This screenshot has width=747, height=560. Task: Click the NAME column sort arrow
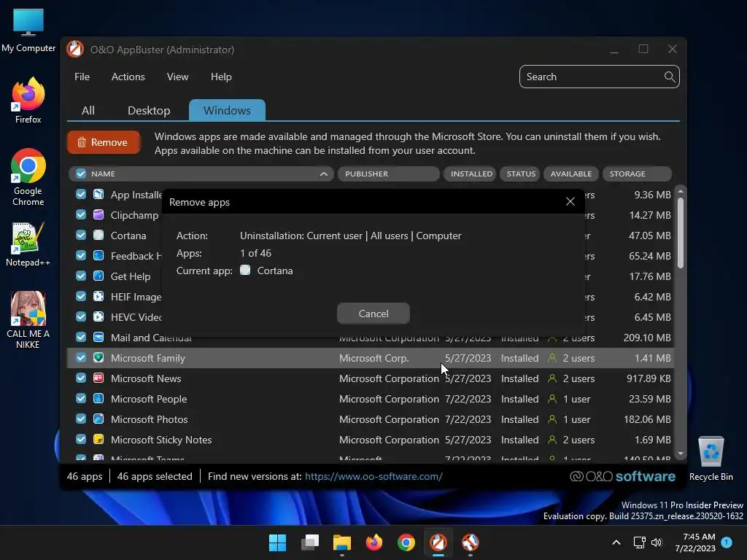[324, 174]
